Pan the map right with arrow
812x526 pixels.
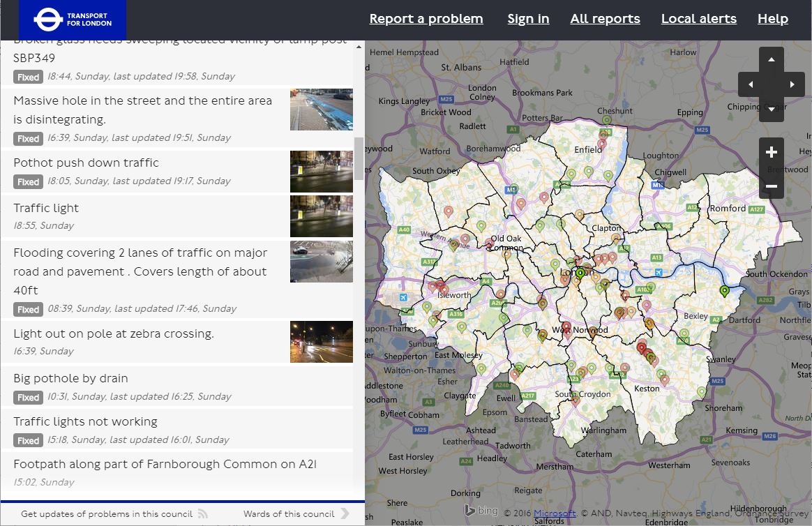(x=792, y=84)
